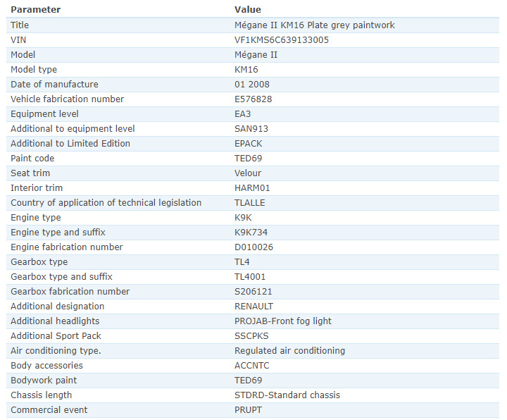Image resolution: width=507 pixels, height=420 pixels.
Task: Click the PROJAB-Front fog light value
Action: pos(283,321)
